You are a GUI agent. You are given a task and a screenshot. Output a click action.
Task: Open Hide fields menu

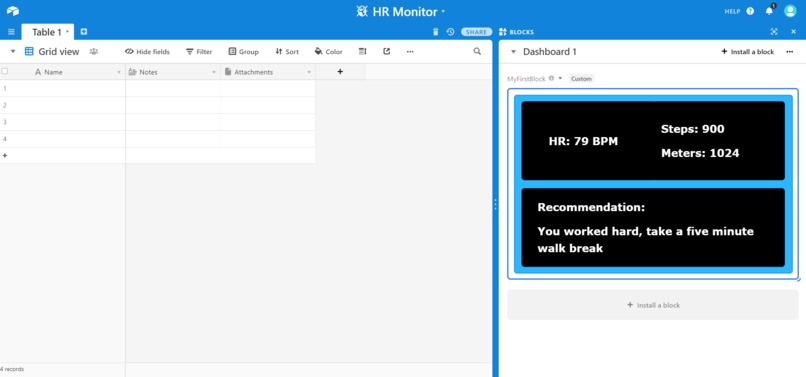click(148, 51)
